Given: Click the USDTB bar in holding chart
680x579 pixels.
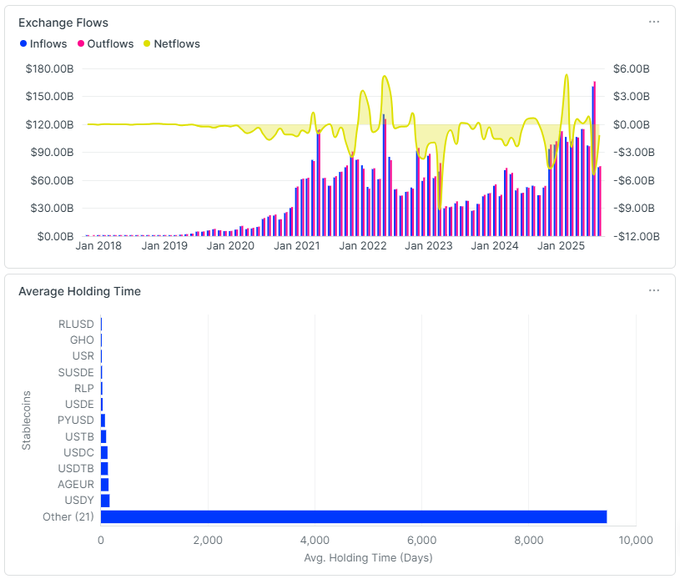Looking at the screenshot, I should coord(105,468).
